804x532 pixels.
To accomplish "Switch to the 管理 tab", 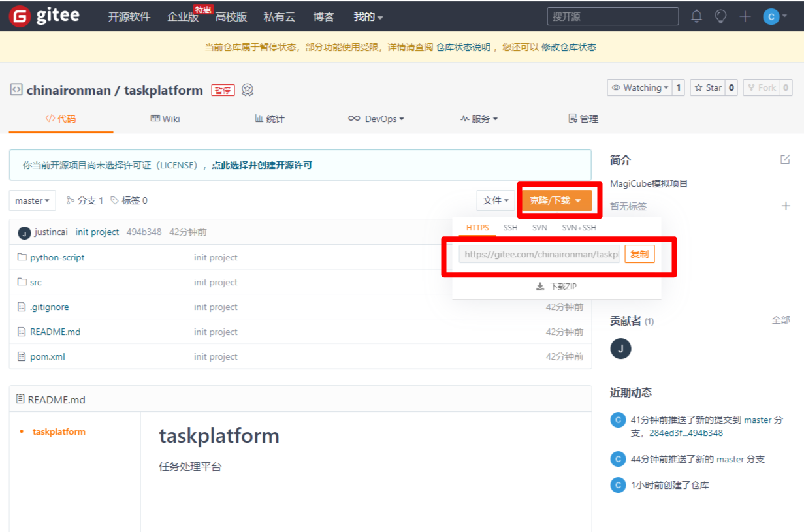I will (x=583, y=119).
